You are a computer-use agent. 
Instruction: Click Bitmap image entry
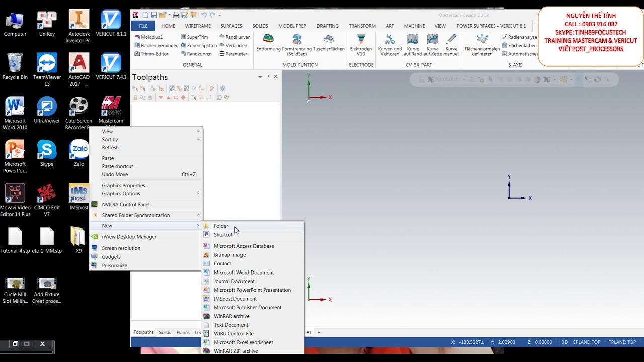[x=253, y=255]
